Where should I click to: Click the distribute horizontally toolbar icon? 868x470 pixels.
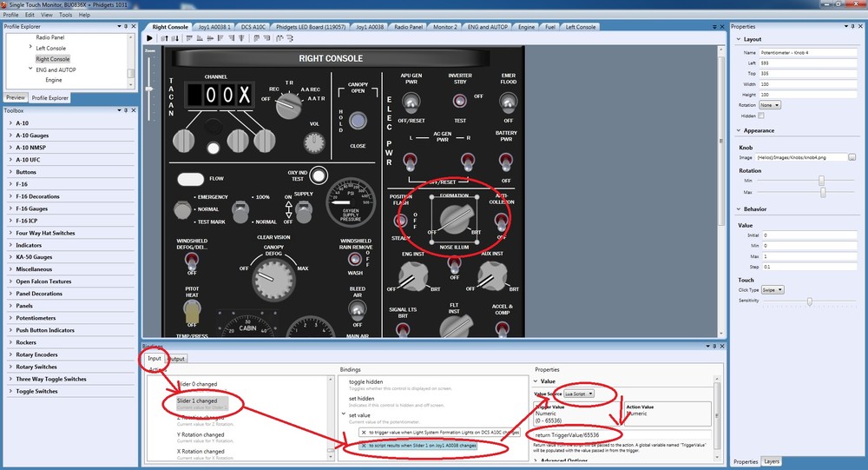click(x=256, y=38)
